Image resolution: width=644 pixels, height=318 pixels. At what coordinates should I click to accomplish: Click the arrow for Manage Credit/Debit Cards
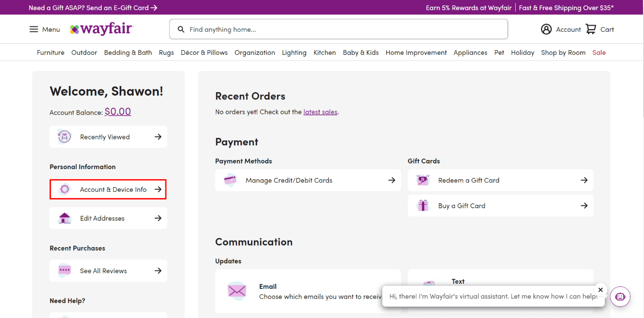click(392, 180)
